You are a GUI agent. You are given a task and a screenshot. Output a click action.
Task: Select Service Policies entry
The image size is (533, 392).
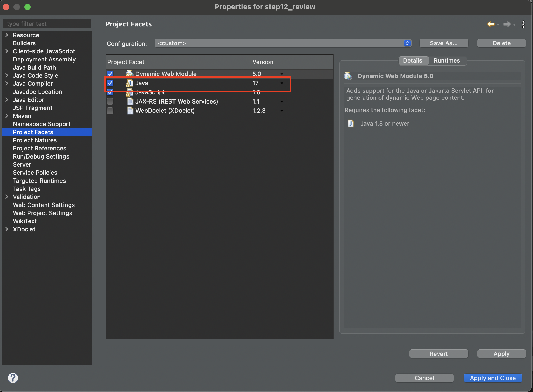35,173
